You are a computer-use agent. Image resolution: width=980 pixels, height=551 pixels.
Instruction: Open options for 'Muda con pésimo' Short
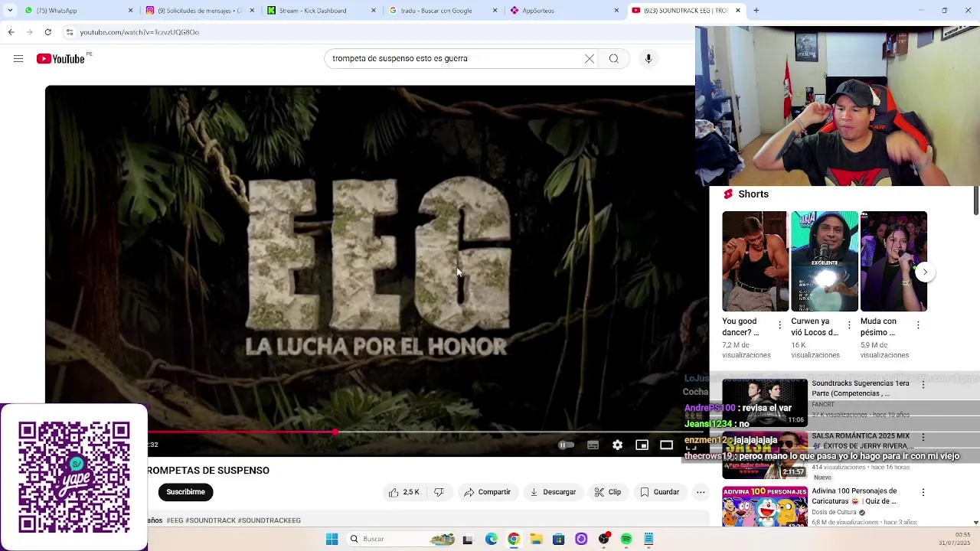[x=918, y=325]
